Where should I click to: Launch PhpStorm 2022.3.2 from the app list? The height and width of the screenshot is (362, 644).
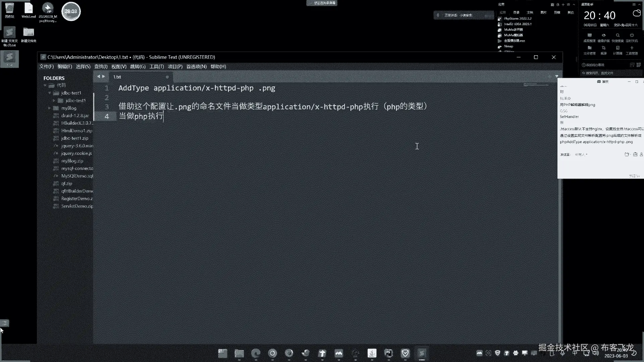point(518,18)
